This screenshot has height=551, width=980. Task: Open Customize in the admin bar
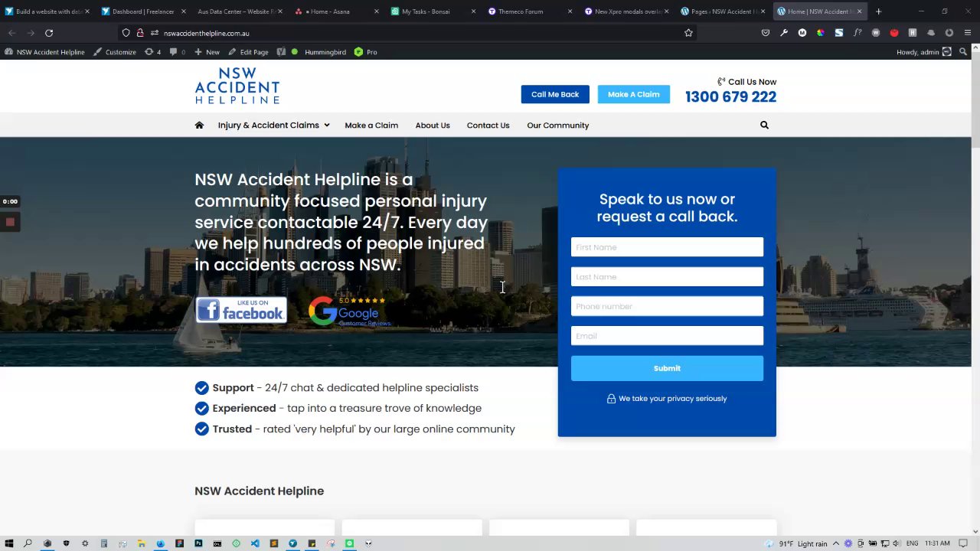click(115, 52)
